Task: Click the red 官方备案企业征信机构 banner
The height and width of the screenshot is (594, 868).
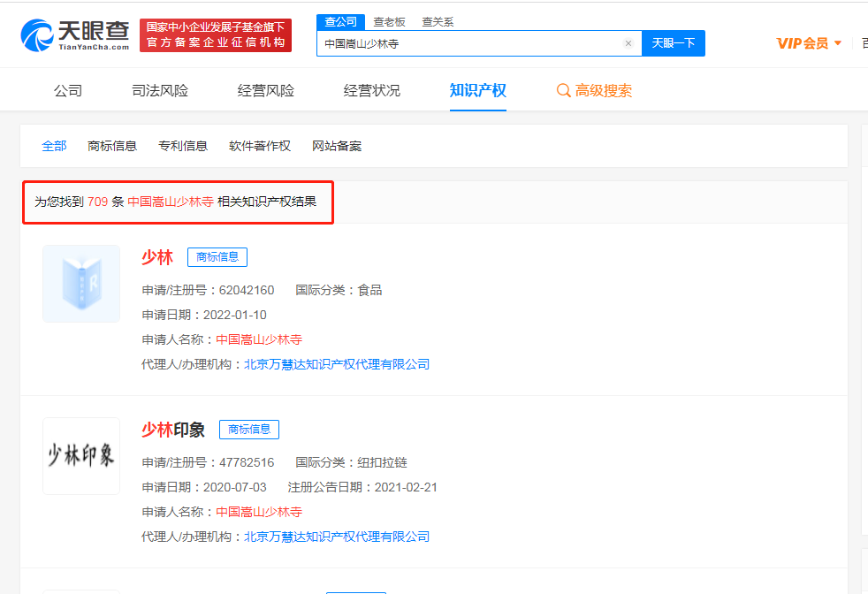Action: [x=216, y=35]
